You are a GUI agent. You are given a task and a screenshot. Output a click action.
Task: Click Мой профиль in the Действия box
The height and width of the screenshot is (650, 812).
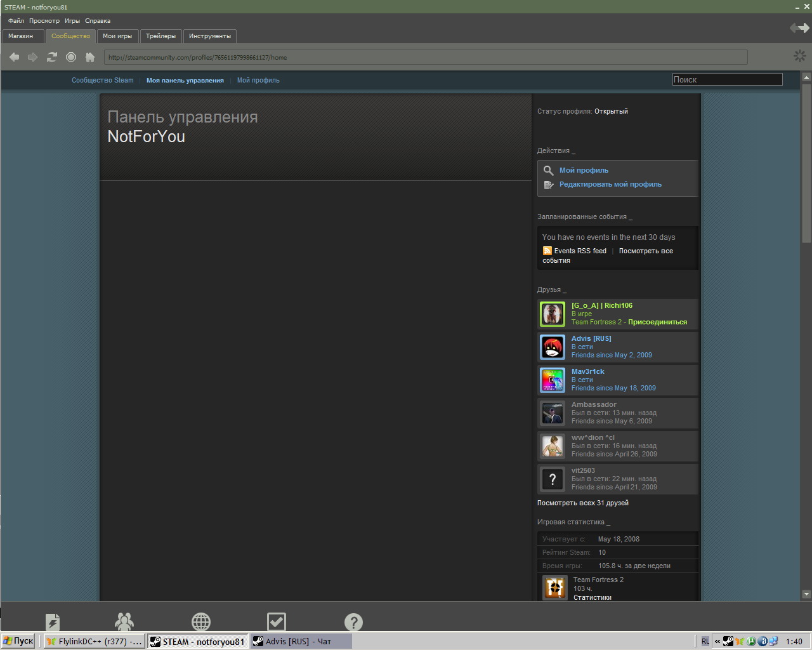(584, 170)
